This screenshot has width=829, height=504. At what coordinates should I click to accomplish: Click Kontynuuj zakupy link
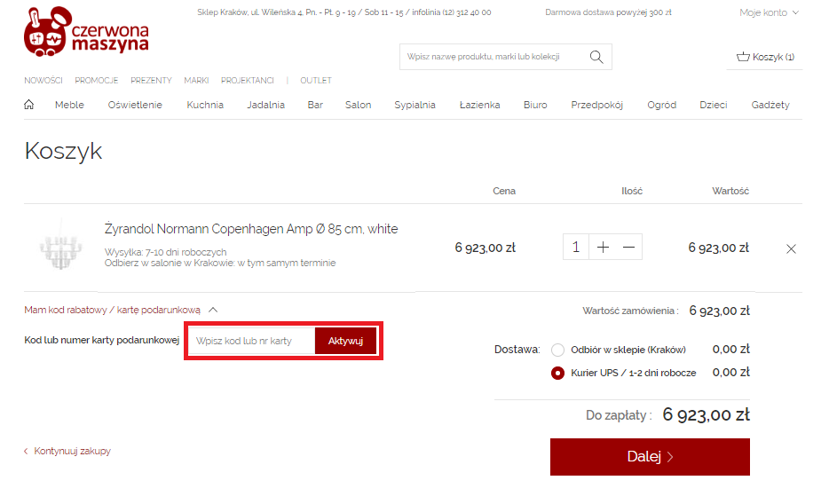pos(71,451)
